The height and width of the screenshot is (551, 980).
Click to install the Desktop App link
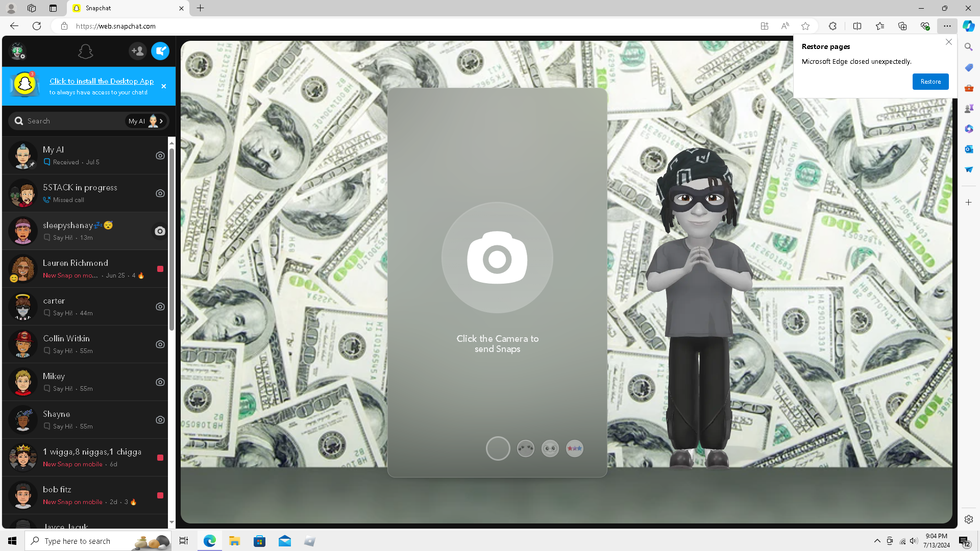[102, 81]
